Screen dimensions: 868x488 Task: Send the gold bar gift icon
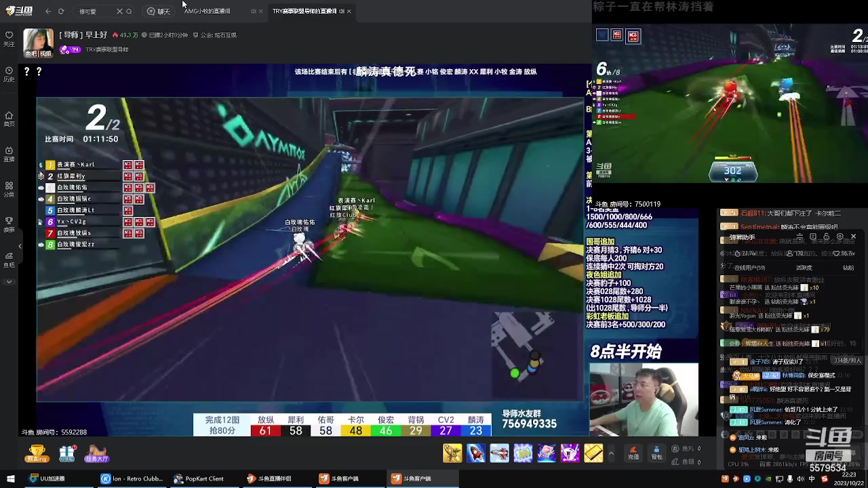coord(593,453)
